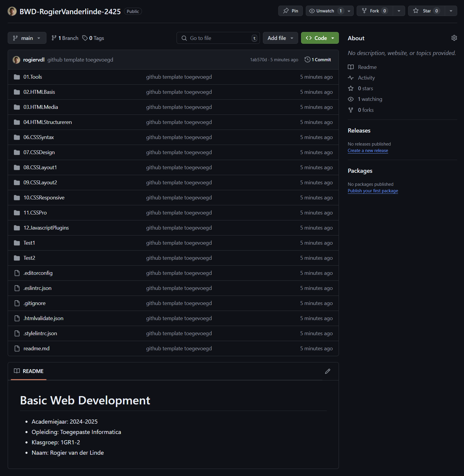The image size is (464, 476).
Task: Open the 12.JavascriptPlugins folder
Action: click(x=46, y=228)
